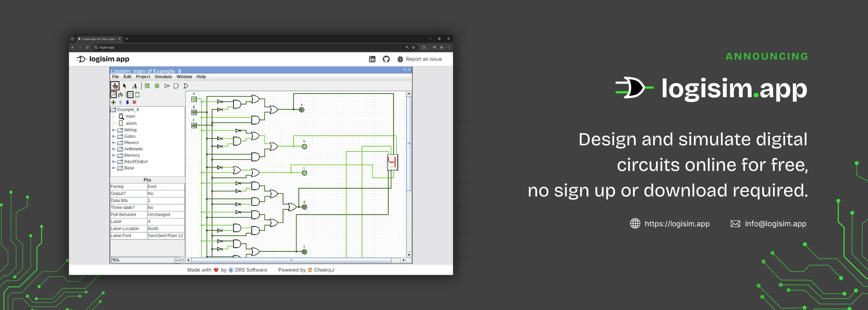
Task: Toggle the grid display button beside zoom
Action: click(x=183, y=260)
